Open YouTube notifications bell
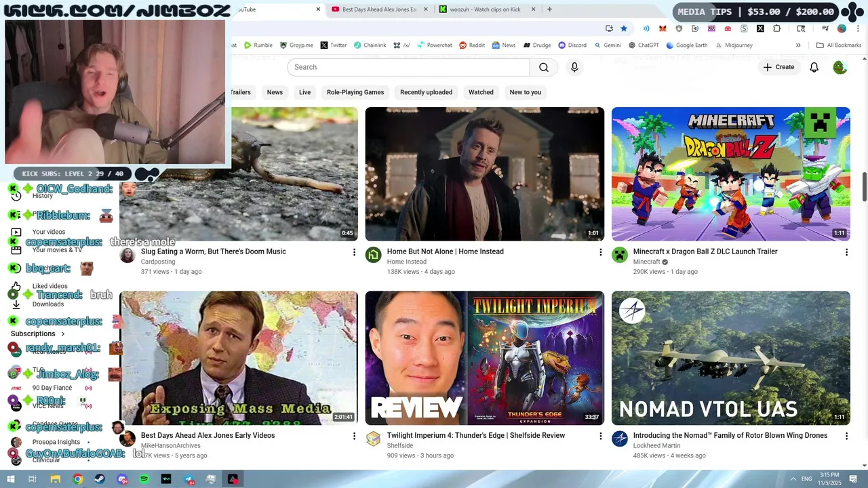Image resolution: width=868 pixels, height=488 pixels. [x=814, y=67]
